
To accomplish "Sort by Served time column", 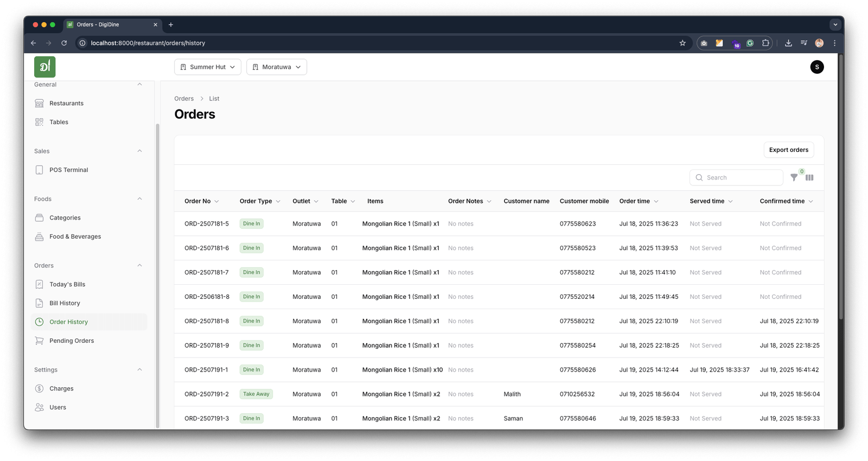I will tap(711, 201).
